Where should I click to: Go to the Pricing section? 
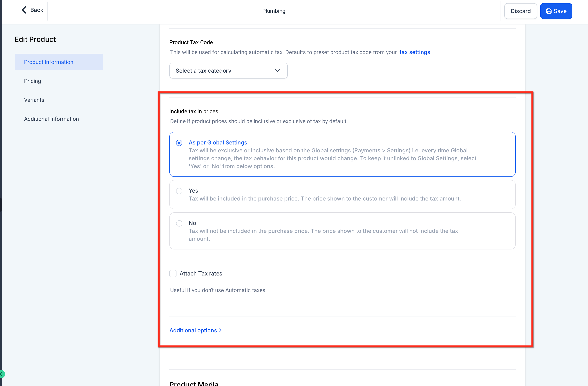[32, 81]
